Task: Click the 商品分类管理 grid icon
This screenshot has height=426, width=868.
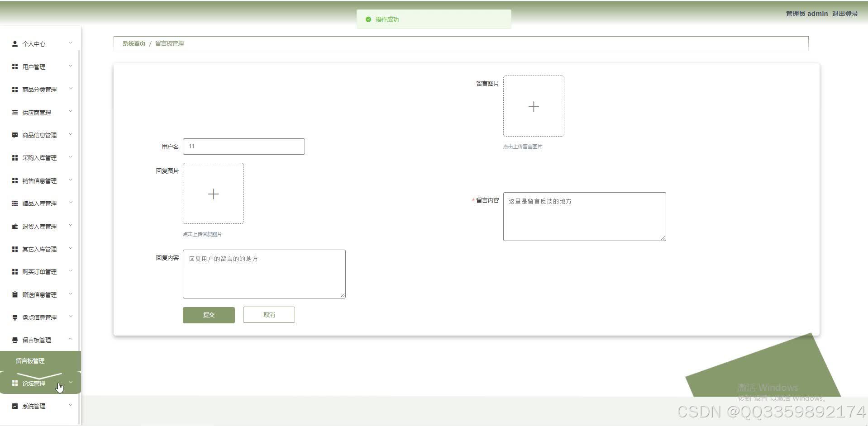Action: pyautogui.click(x=15, y=90)
